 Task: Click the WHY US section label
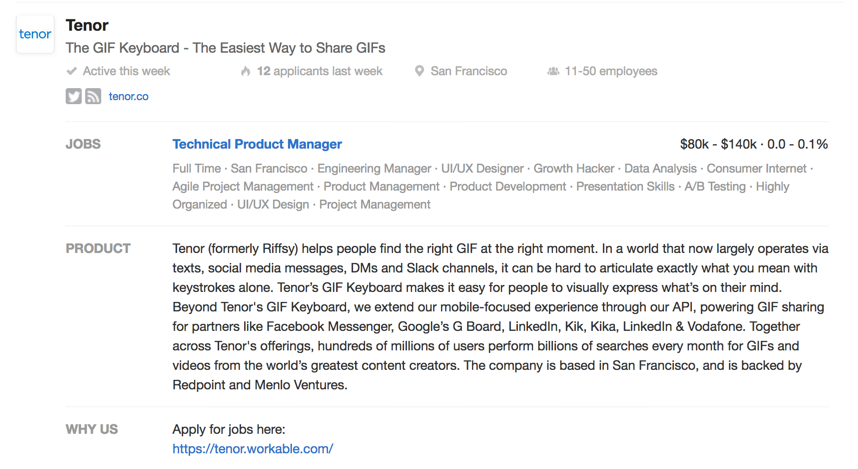(92, 429)
